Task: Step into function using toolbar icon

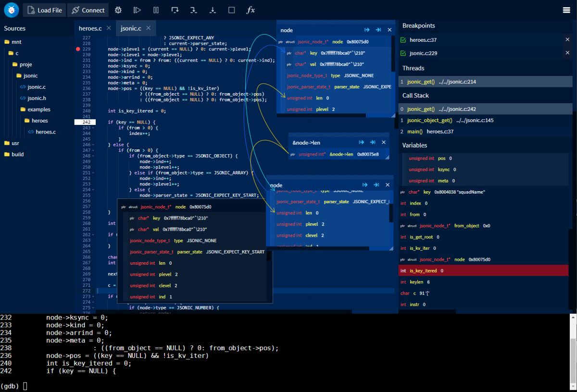Action: tap(194, 10)
